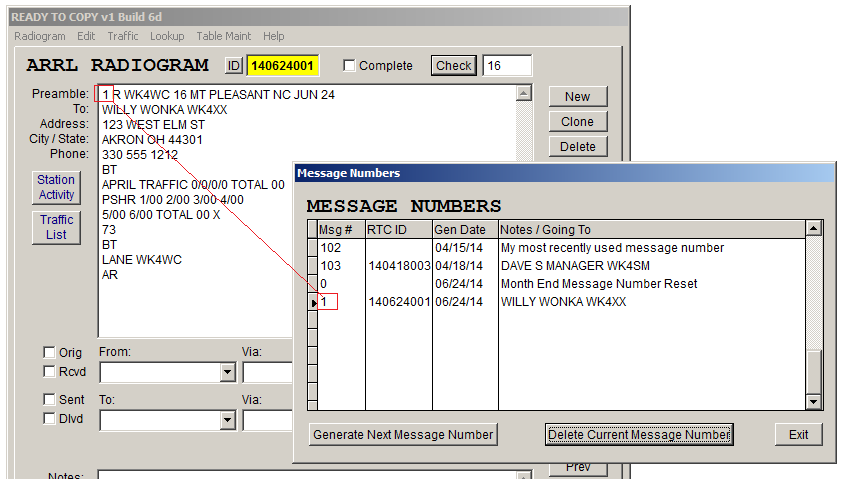This screenshot has height=479, width=847.
Task: Open the Help menu
Action: [274, 36]
